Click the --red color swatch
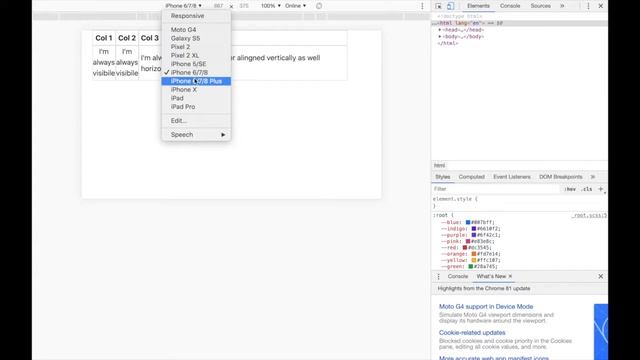640x360 pixels. click(464, 248)
